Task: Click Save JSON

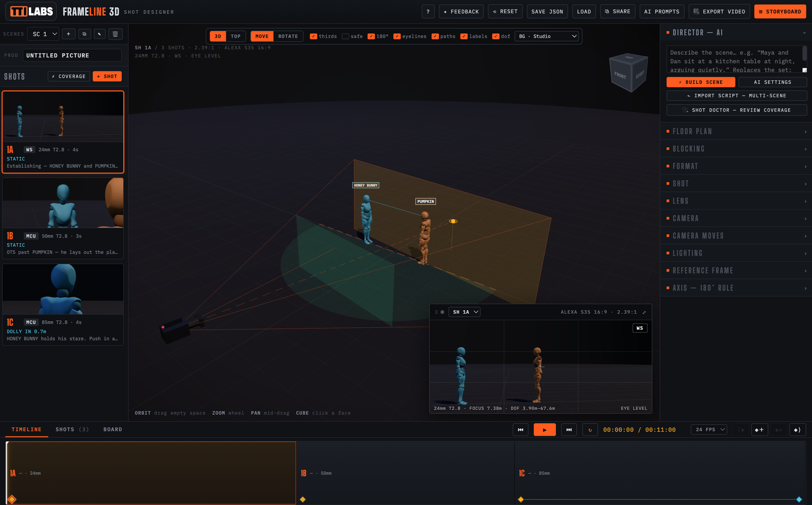Action: (x=547, y=12)
